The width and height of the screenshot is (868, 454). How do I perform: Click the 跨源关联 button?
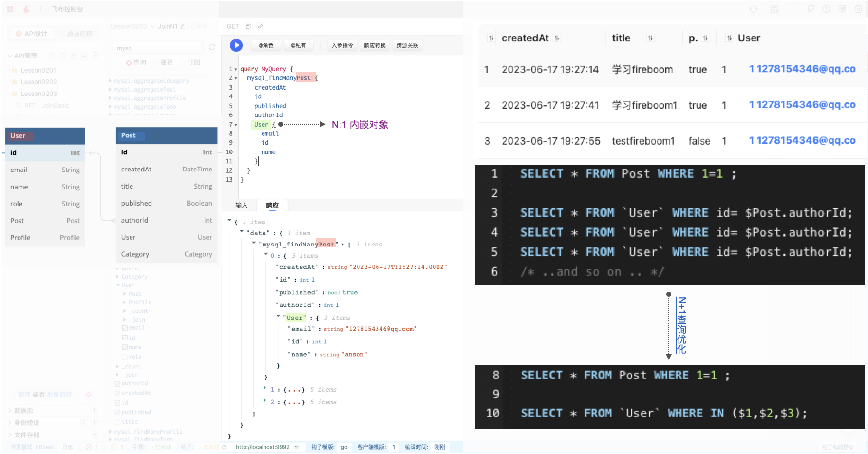tap(407, 46)
